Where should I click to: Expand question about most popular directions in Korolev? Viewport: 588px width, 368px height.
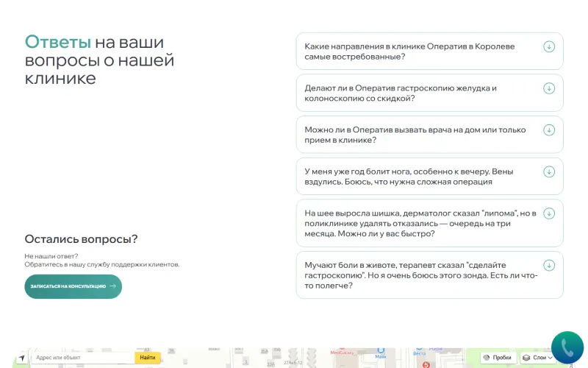pos(429,51)
